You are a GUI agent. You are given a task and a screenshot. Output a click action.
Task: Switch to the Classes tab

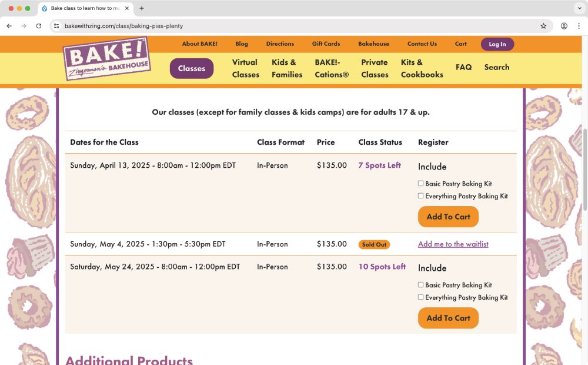pos(192,68)
